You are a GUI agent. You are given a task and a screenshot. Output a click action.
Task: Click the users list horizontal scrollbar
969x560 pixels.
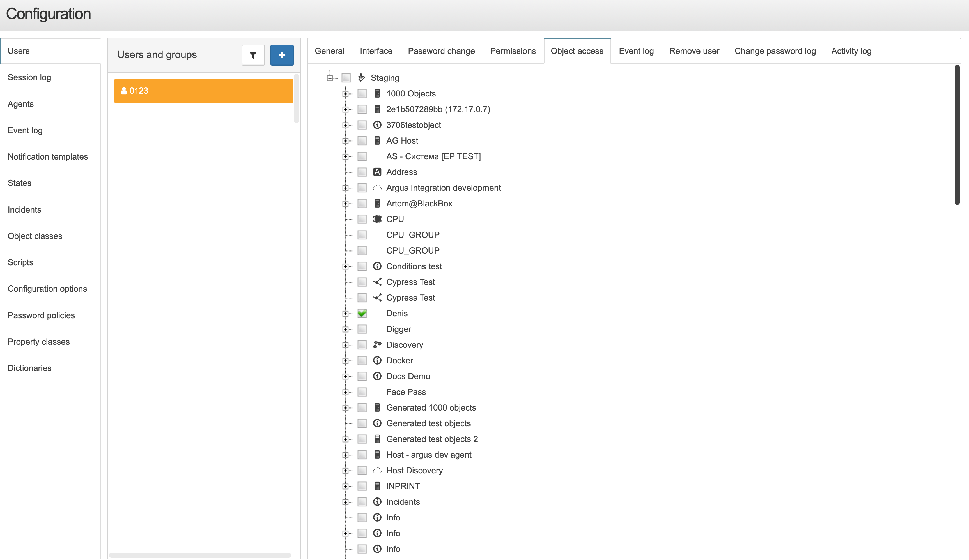(200, 555)
